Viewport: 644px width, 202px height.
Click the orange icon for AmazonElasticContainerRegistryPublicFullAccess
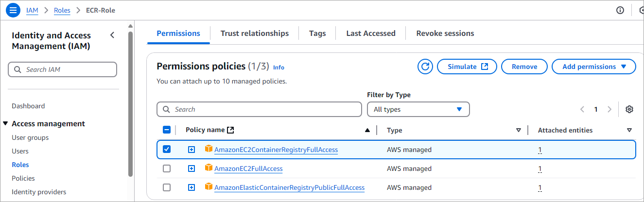coord(209,187)
